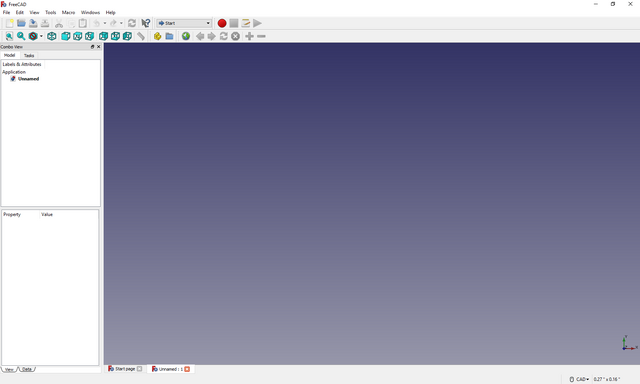The height and width of the screenshot is (384, 640).
Task: Select the Unnamed document in tree
Action: 28,79
